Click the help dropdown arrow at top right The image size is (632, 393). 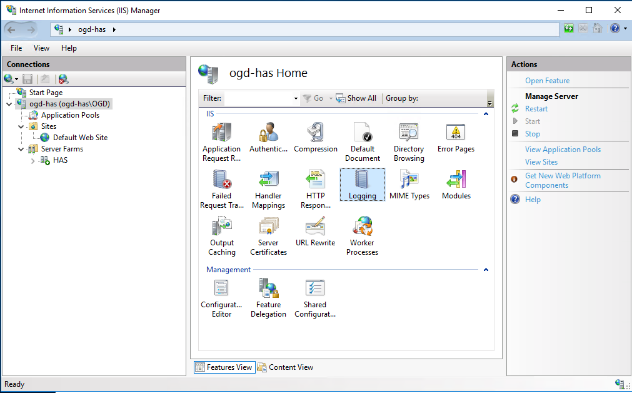[x=625, y=29]
